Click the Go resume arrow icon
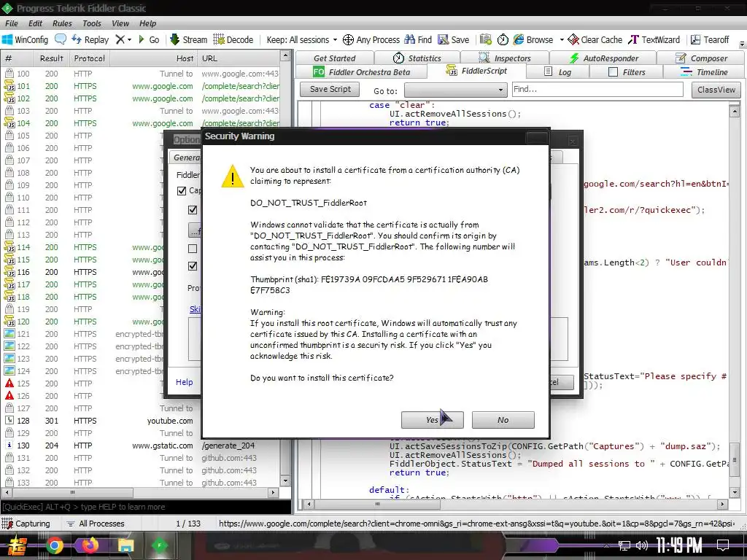This screenshot has width=747, height=560. click(142, 39)
